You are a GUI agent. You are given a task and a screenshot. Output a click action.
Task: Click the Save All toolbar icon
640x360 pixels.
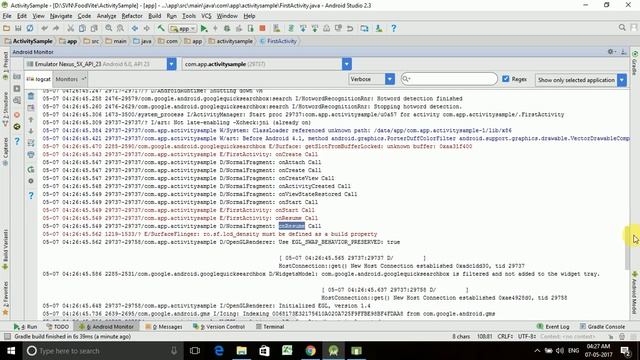[x=18, y=28]
